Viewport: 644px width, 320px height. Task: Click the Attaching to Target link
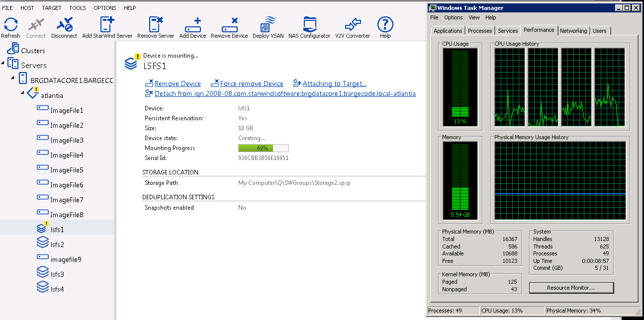point(335,83)
